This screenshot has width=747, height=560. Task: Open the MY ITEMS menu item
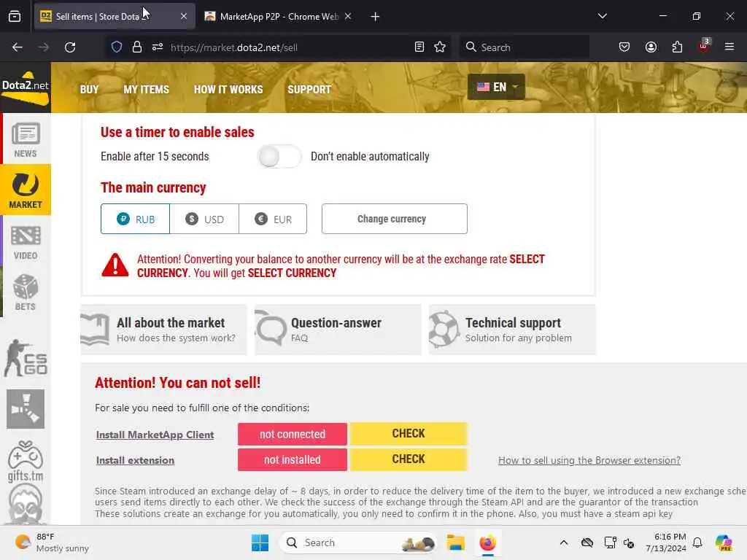(146, 90)
